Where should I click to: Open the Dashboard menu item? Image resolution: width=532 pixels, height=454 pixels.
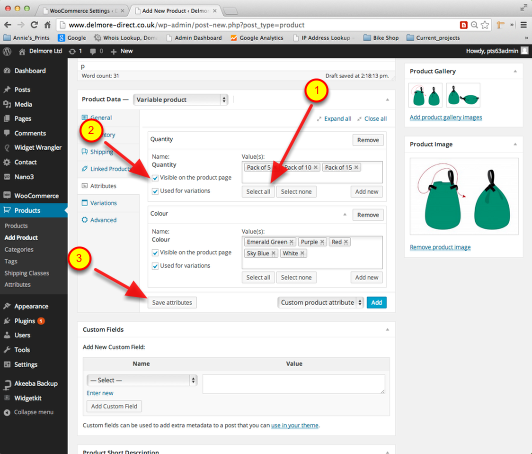[30, 71]
